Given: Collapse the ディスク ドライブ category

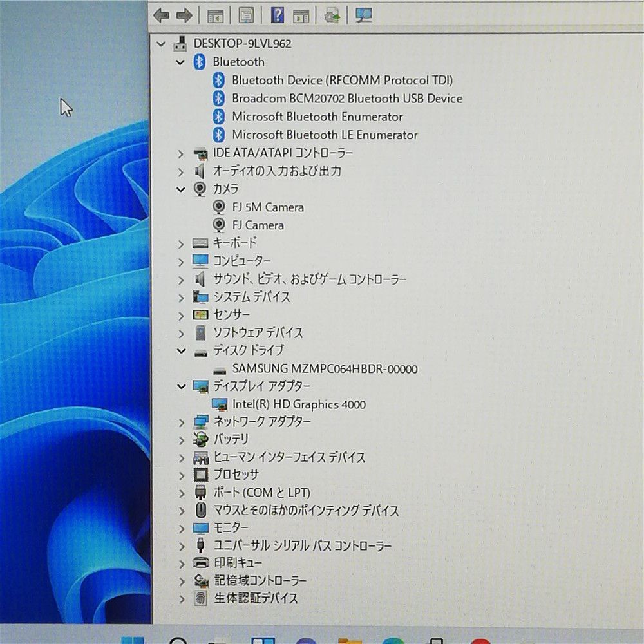Looking at the screenshot, I should [x=181, y=351].
